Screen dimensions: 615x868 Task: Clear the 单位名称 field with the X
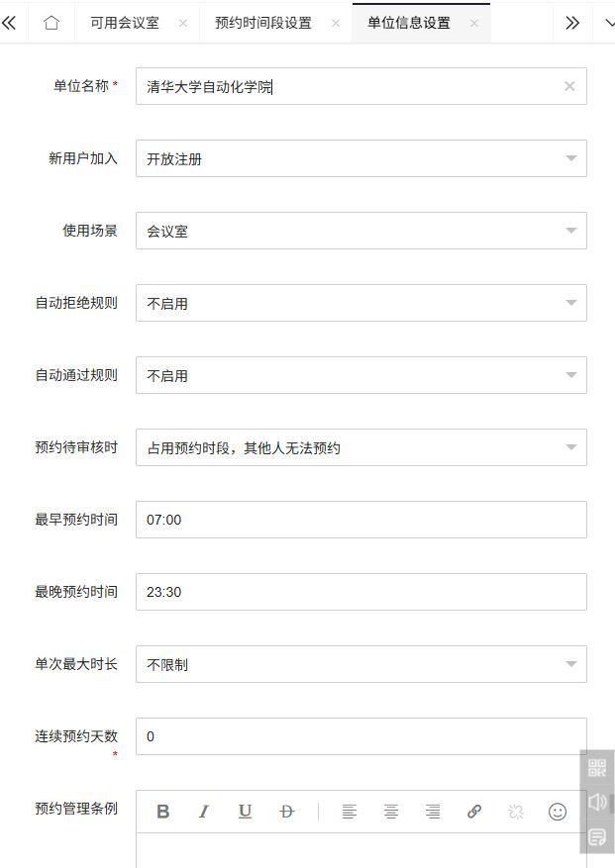click(x=569, y=86)
